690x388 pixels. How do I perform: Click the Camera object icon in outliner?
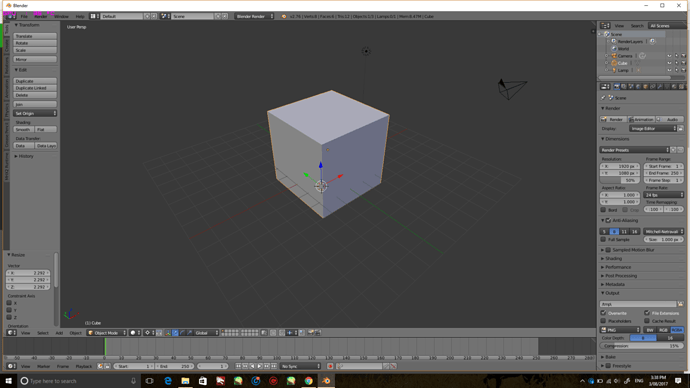click(614, 56)
